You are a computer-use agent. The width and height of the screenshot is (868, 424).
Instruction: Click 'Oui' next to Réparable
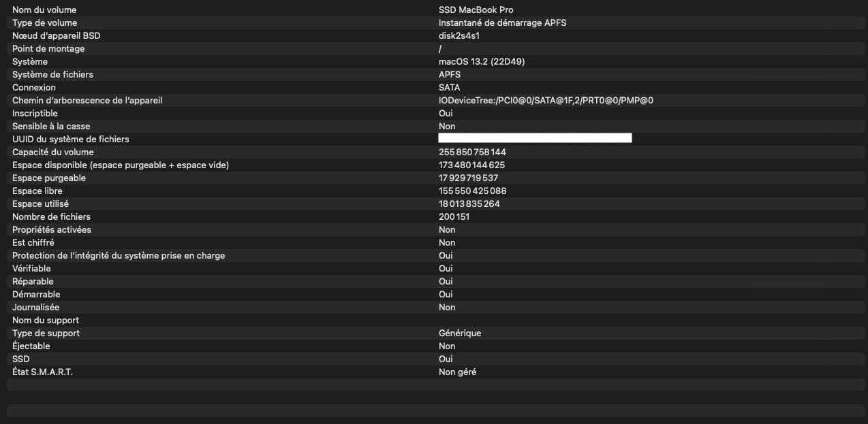(446, 282)
